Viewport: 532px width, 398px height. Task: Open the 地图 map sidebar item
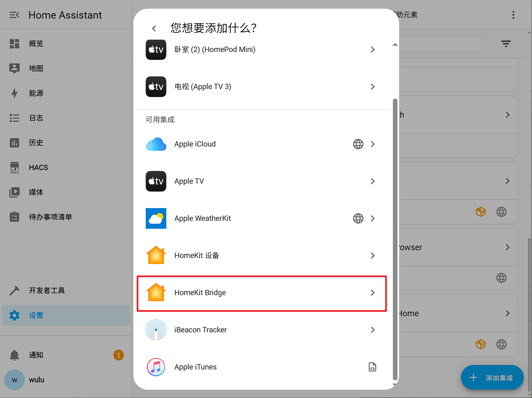click(x=66, y=68)
